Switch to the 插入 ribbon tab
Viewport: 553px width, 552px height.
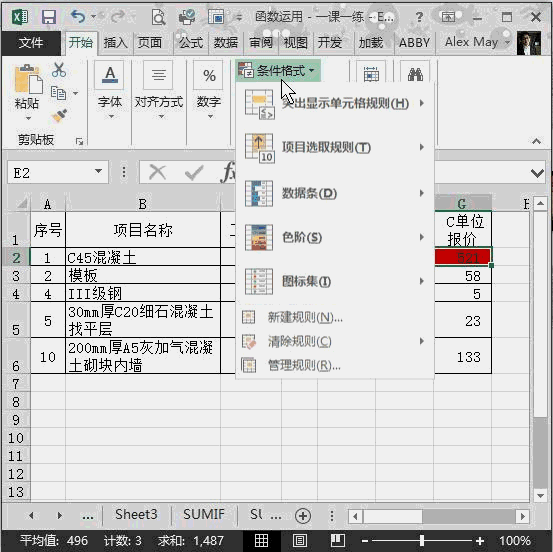pos(115,43)
